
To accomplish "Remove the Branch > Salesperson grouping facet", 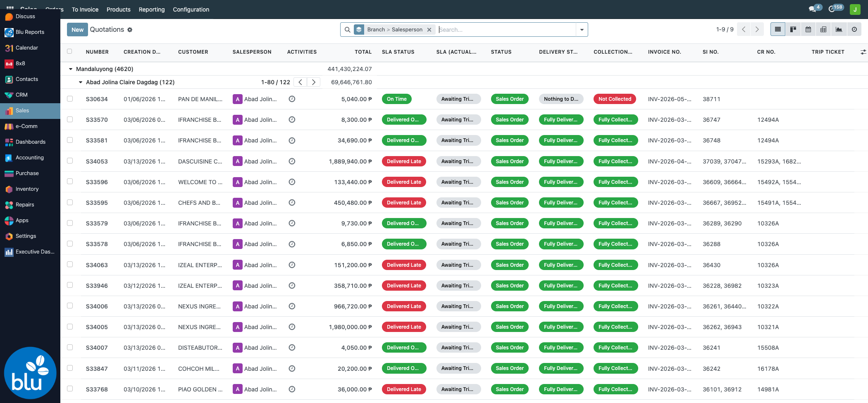I will coord(429,30).
